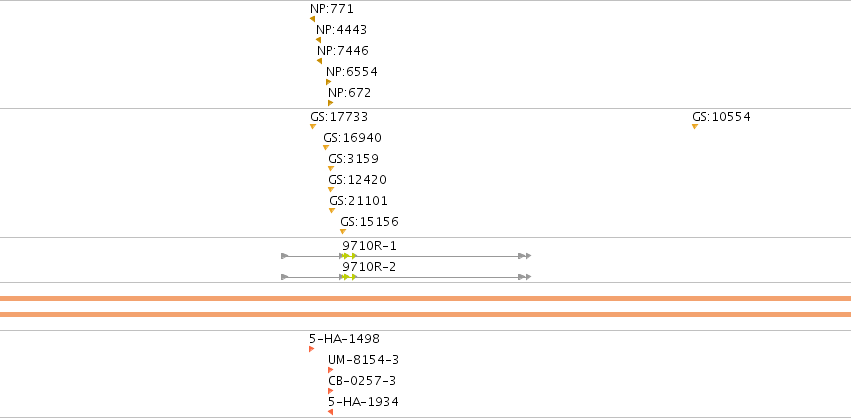Click the NP:6554 insertion marker triangle

pos(328,82)
